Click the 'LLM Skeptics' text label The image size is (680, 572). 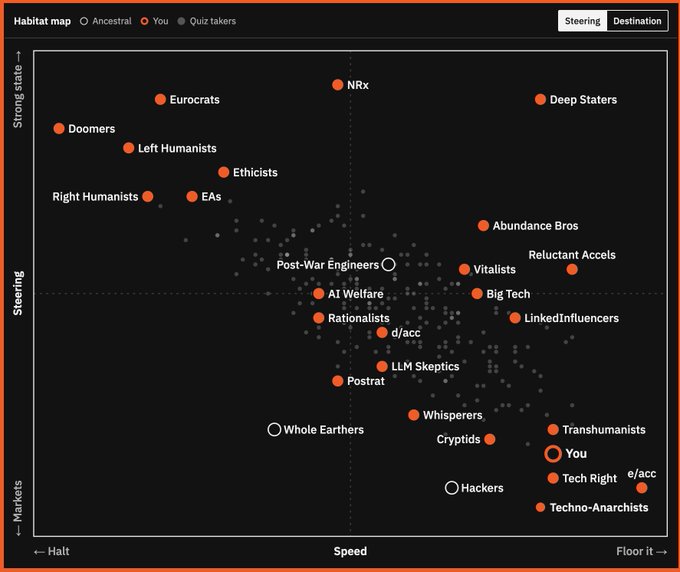click(425, 366)
